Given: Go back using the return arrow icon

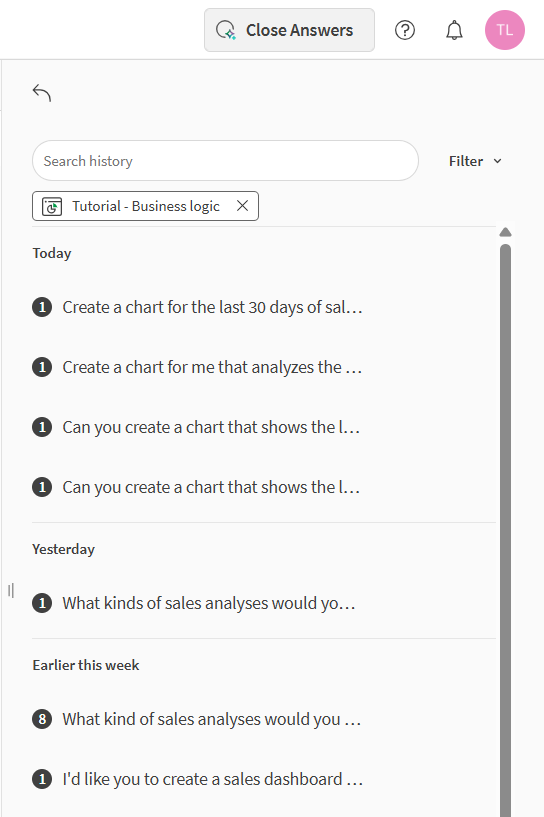Looking at the screenshot, I should pyautogui.click(x=42, y=93).
